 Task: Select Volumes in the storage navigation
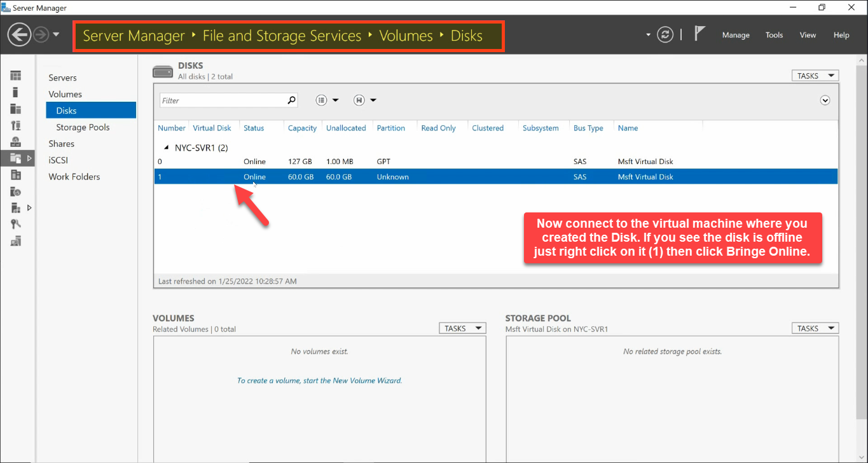click(x=65, y=94)
